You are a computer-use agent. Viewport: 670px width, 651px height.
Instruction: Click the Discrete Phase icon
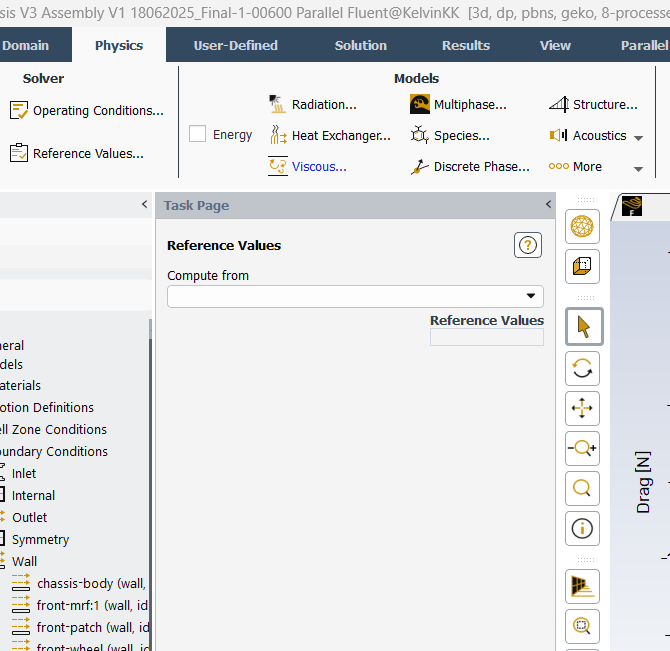click(419, 167)
